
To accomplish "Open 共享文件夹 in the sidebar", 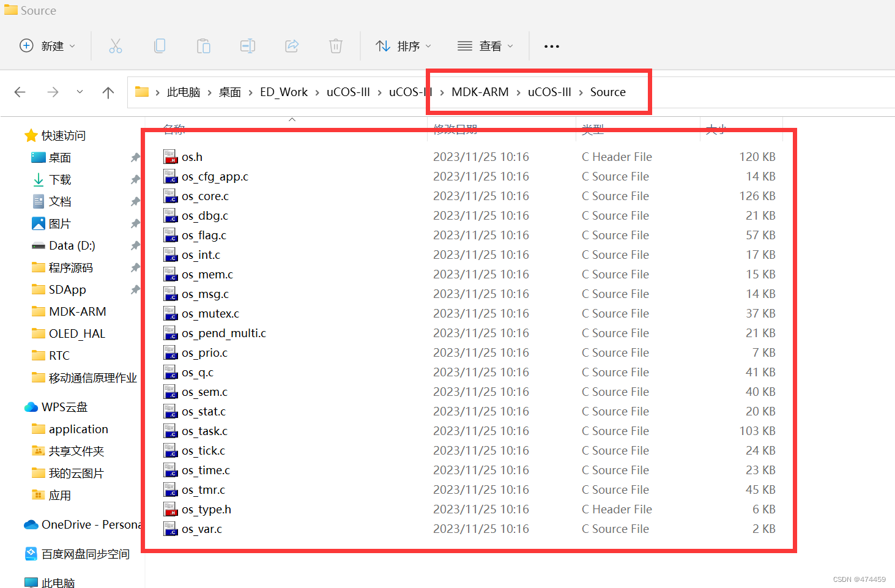I will click(76, 452).
